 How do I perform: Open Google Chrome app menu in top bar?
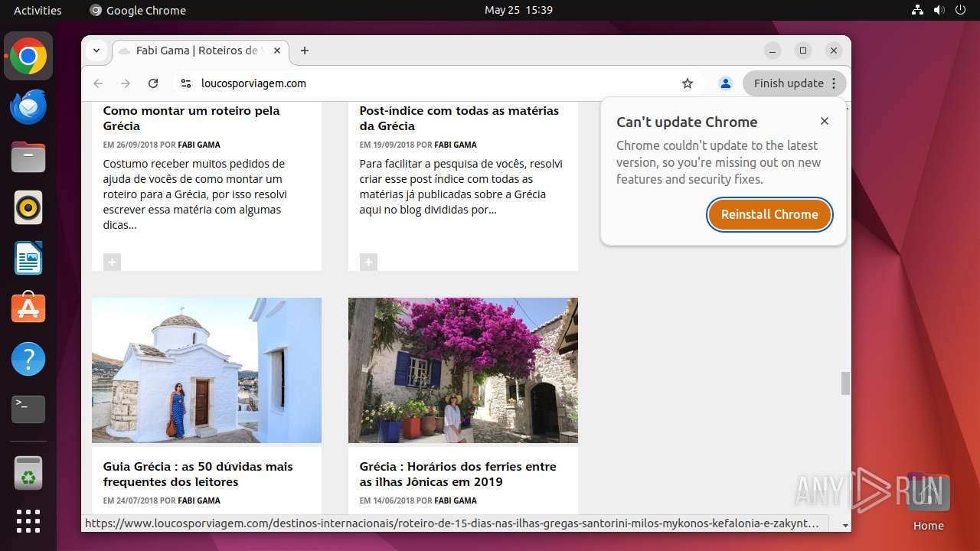click(138, 10)
